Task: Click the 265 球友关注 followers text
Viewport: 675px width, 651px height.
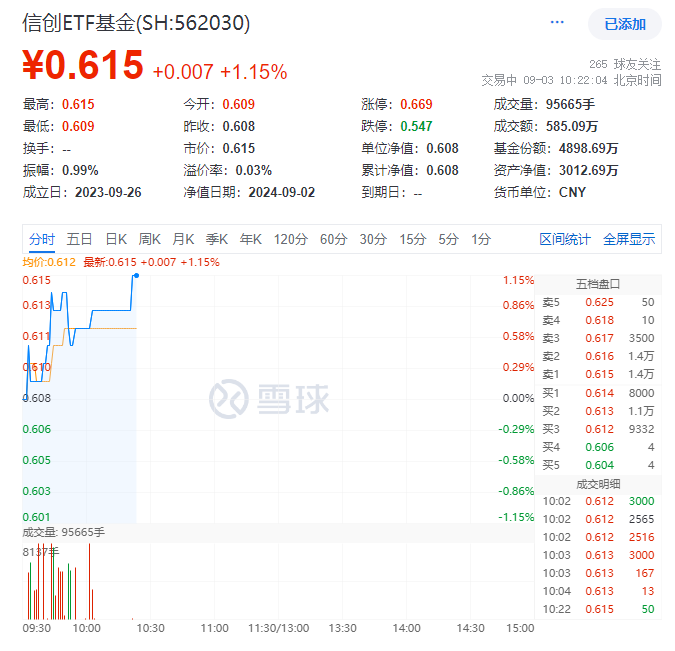Action: click(625, 65)
